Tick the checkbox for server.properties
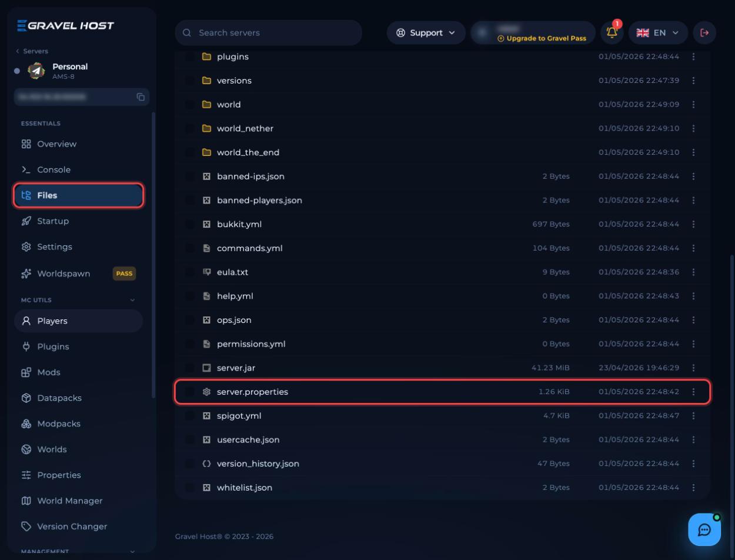The height and width of the screenshot is (560, 735). pos(189,392)
